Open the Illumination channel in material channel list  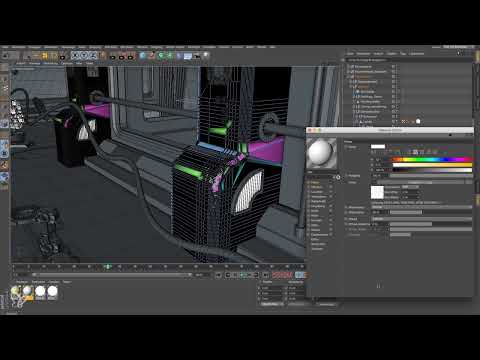tap(319, 244)
